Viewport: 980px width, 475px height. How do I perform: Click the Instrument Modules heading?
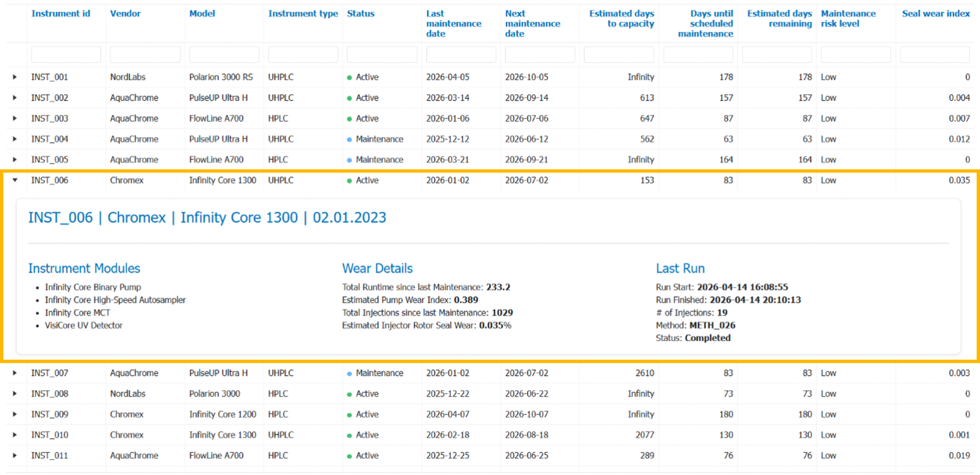click(84, 268)
